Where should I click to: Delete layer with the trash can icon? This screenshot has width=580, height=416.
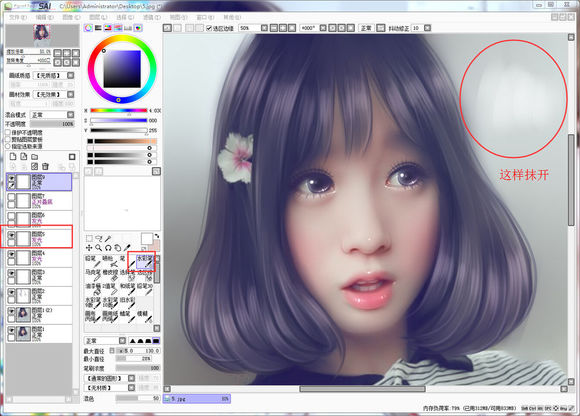(x=45, y=166)
